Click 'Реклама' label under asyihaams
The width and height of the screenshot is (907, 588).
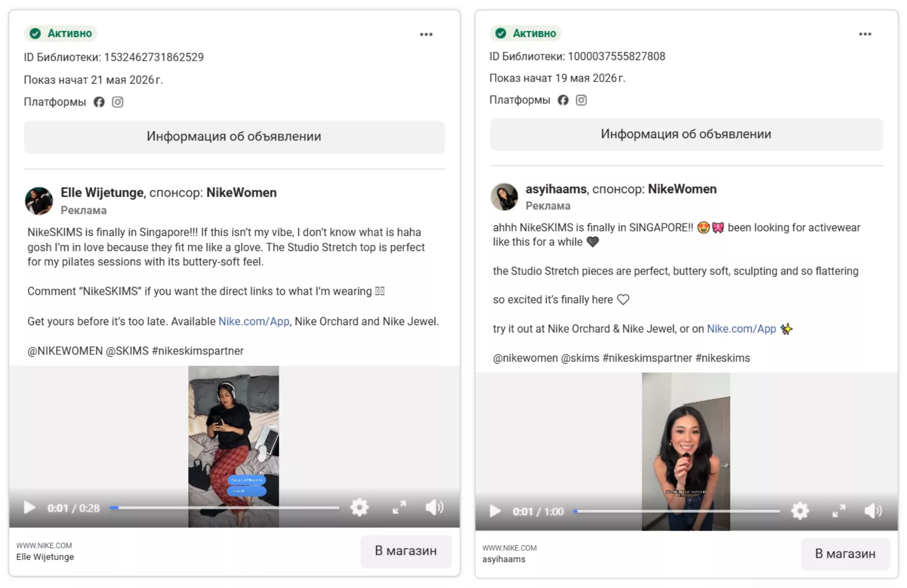(548, 206)
